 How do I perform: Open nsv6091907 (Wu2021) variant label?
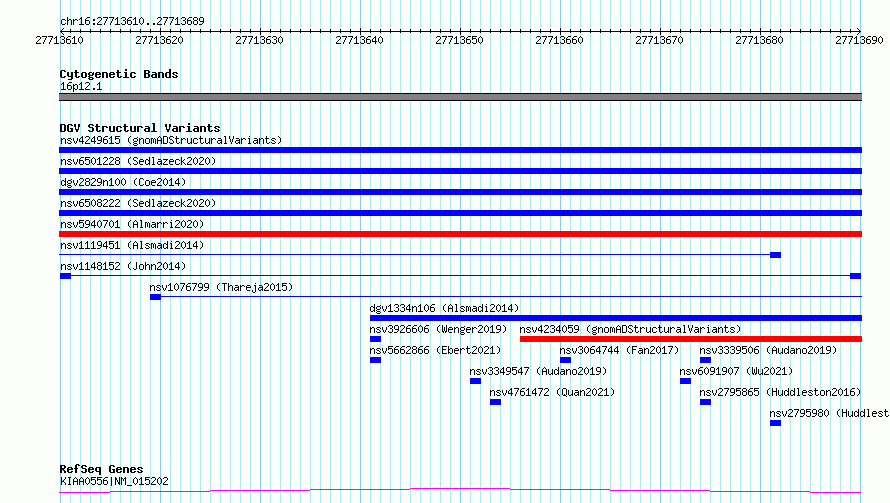click(x=736, y=371)
